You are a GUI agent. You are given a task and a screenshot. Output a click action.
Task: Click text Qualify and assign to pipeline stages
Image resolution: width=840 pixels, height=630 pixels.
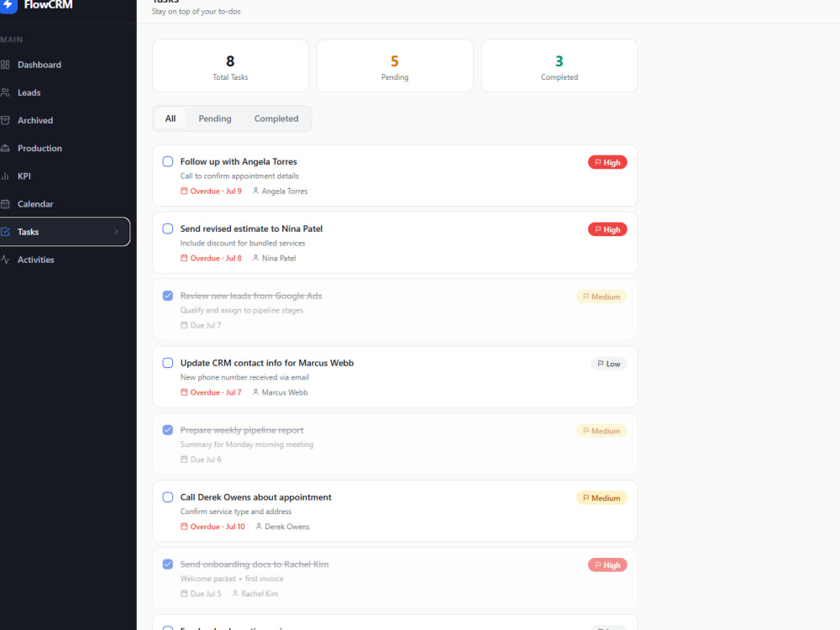[x=242, y=310]
